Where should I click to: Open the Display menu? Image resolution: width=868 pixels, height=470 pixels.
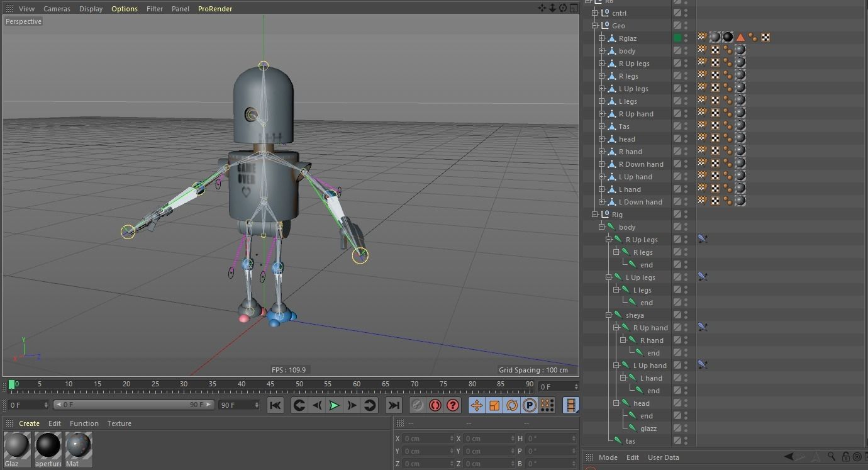[x=91, y=9]
